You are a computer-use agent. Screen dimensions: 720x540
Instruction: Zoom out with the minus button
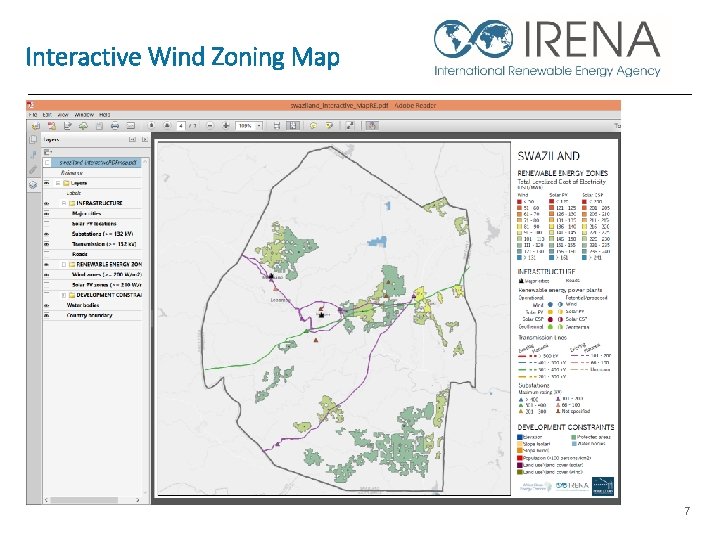point(210,125)
